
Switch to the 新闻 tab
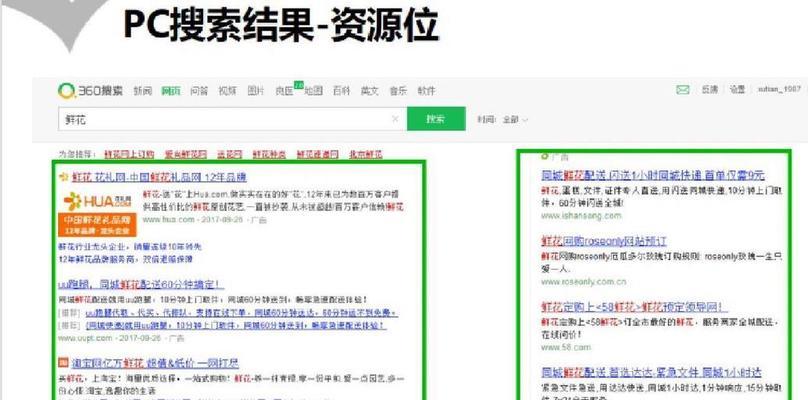coord(143,91)
